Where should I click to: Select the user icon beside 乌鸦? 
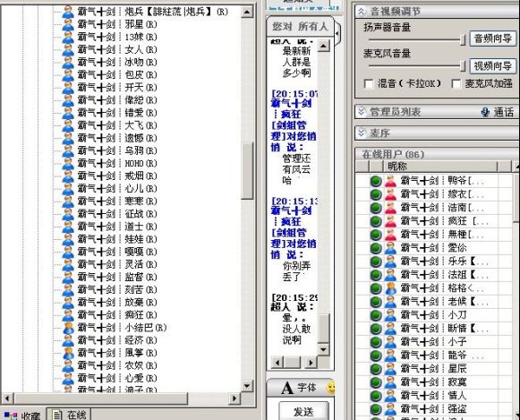pos(68,150)
